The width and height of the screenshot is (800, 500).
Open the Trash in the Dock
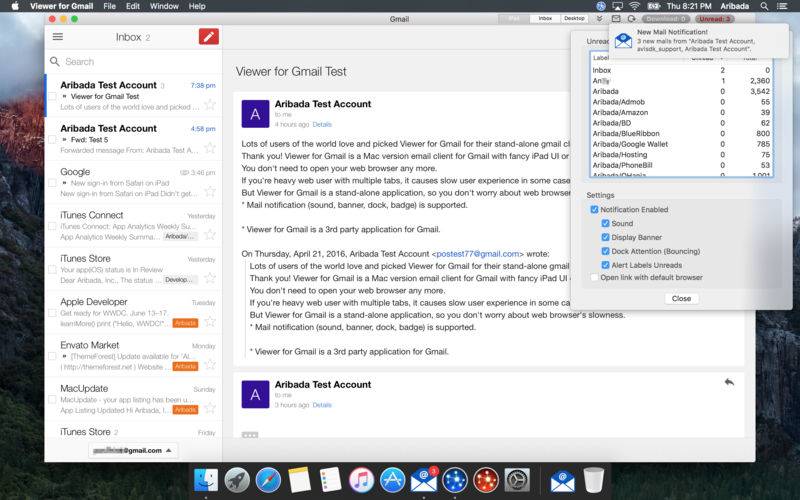(594, 480)
